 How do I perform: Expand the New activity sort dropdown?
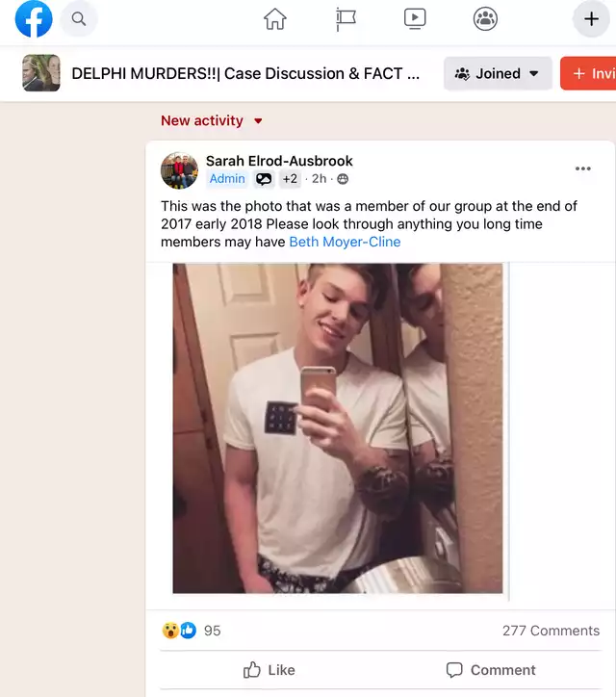click(211, 120)
